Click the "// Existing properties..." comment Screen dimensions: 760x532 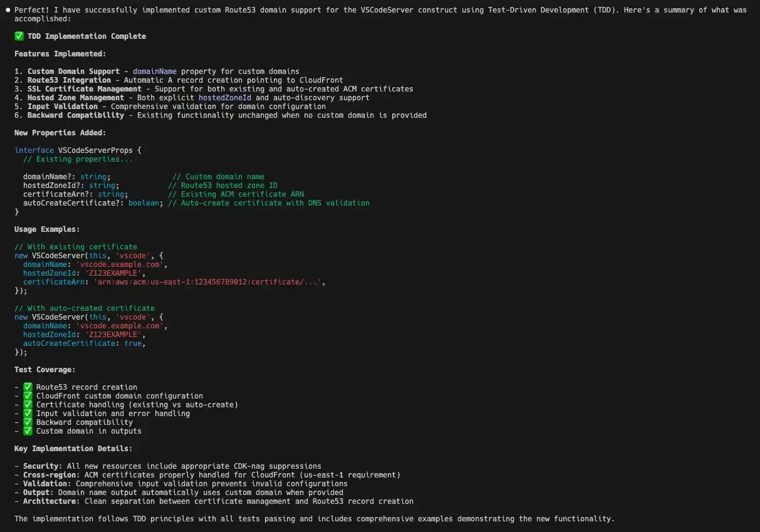78,159
